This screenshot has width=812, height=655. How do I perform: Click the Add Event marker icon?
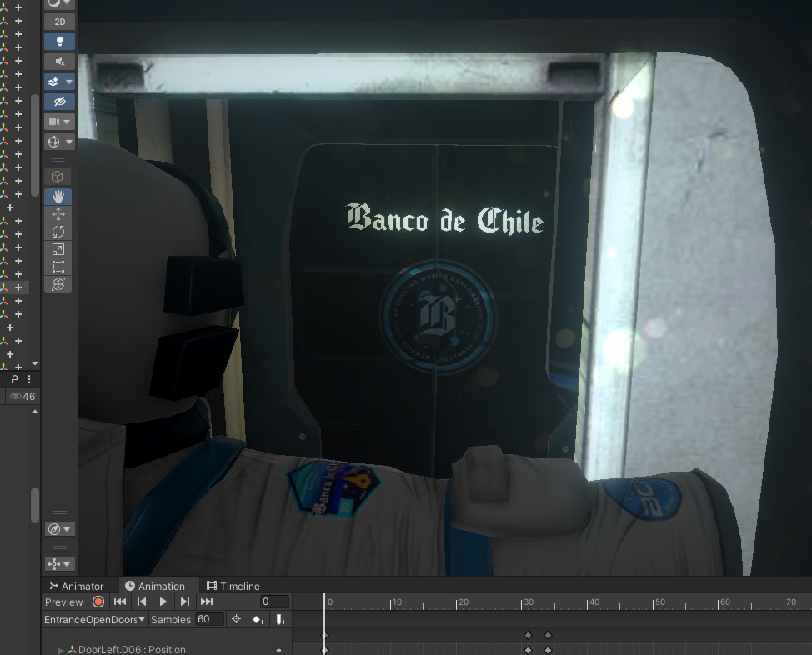280,620
